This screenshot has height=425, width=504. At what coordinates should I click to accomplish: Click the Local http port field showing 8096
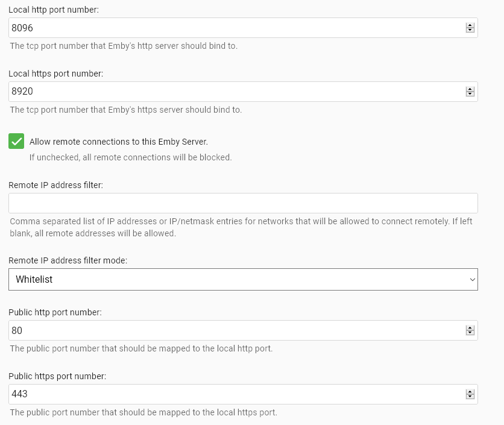pos(235,28)
